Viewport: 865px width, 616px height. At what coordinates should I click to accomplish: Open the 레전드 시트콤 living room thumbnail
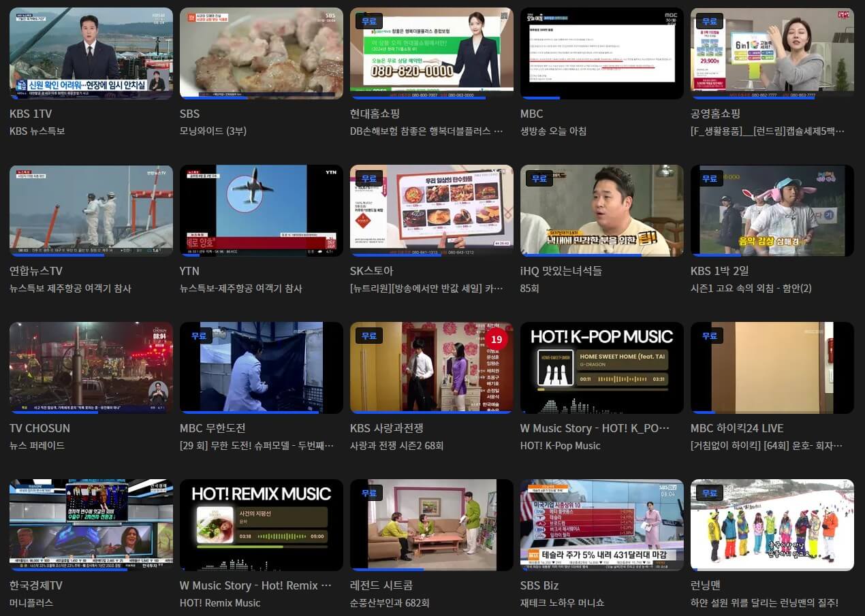(x=432, y=525)
